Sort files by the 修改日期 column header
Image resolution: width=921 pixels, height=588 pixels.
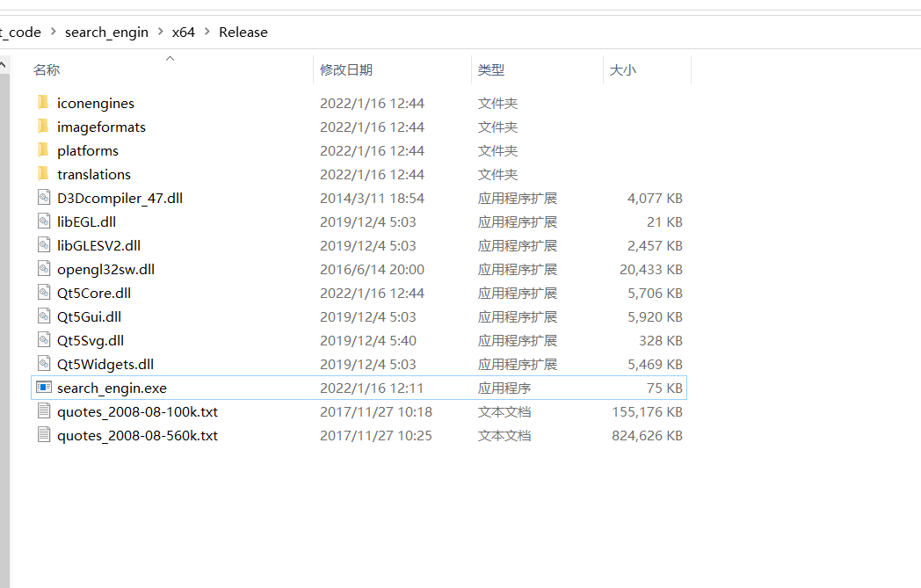(x=347, y=69)
